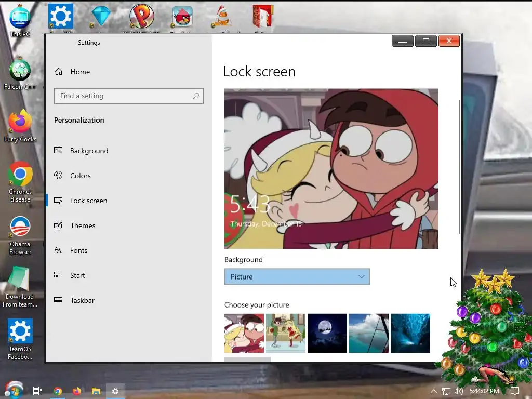The height and width of the screenshot is (399, 532).
Task: Open Firefox from the taskbar
Action: click(77, 391)
